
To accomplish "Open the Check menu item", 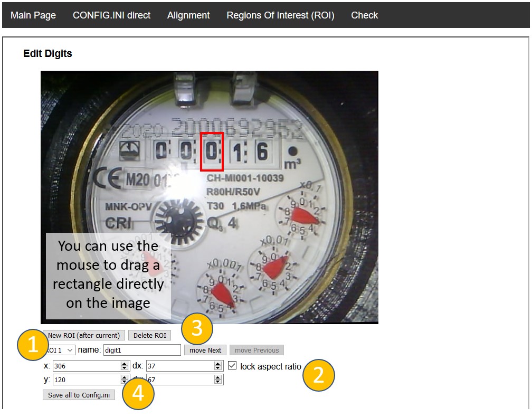I will [x=364, y=15].
